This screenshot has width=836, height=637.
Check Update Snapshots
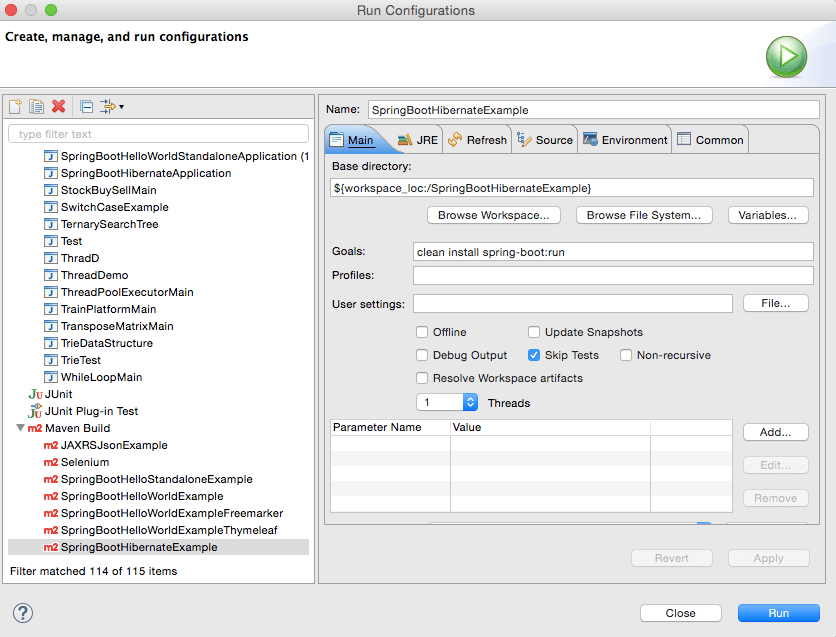pyautogui.click(x=534, y=331)
